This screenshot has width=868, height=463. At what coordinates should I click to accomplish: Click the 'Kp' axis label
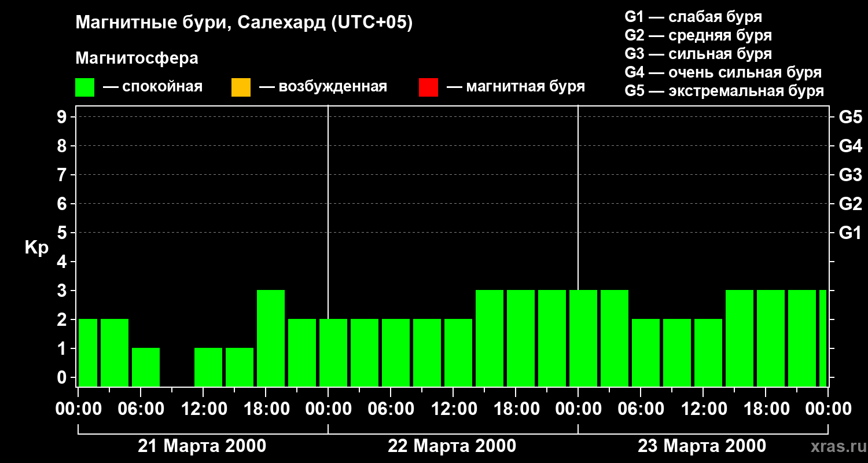(36, 247)
